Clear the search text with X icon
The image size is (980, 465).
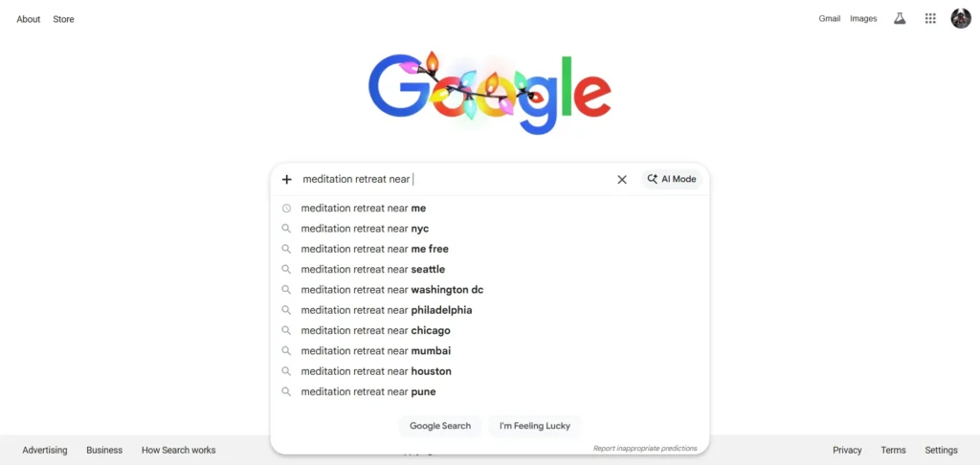point(622,179)
